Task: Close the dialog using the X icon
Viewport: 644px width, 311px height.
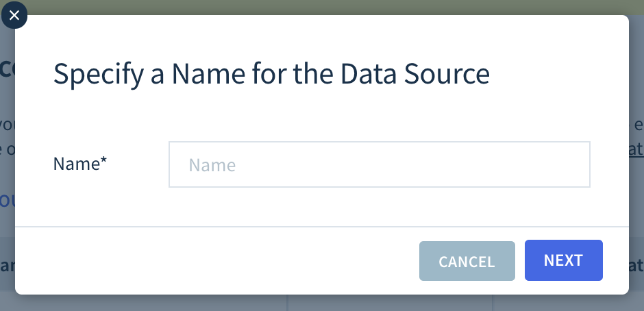Action: tap(14, 16)
